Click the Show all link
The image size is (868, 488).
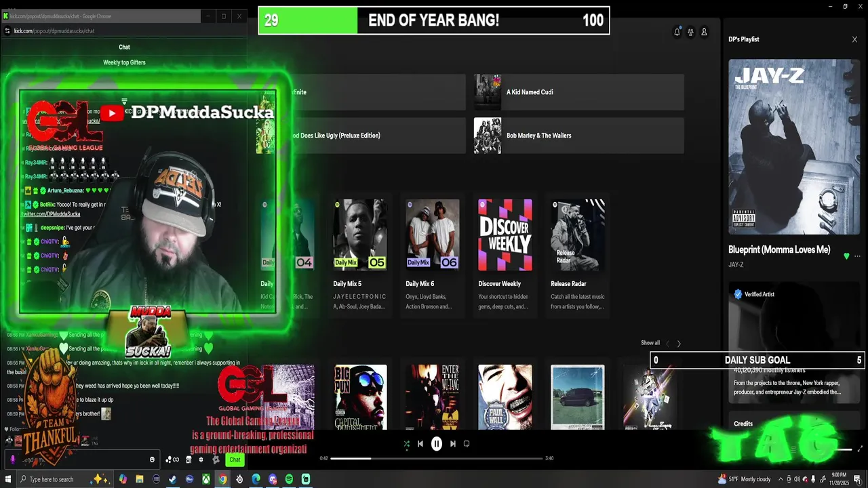[650, 343]
